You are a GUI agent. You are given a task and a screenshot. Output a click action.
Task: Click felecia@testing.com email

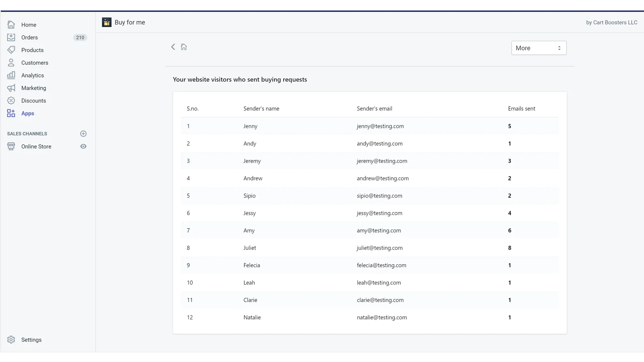point(382,265)
